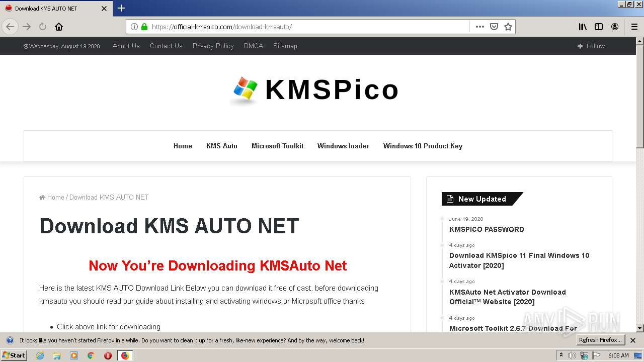This screenshot has height=362, width=644.
Task: Open the Privacy Policy link
Action: point(213,46)
